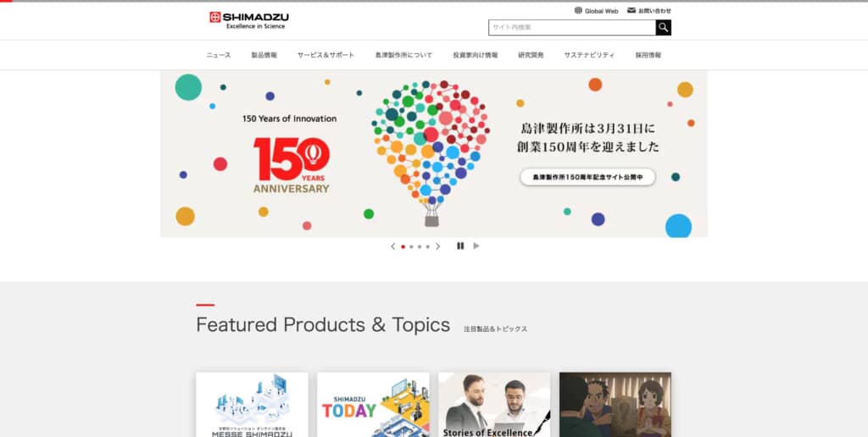Click the site search input field

click(x=572, y=28)
